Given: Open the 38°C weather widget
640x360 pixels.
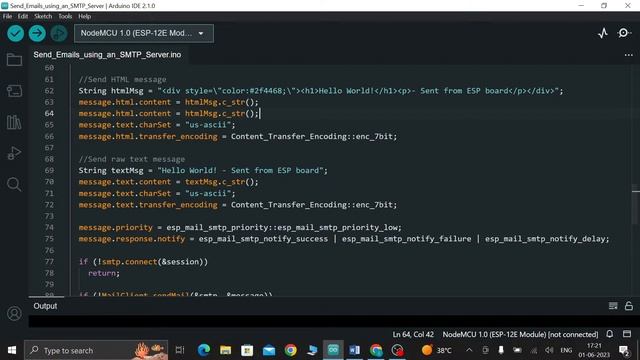Looking at the screenshot, I should [437, 350].
